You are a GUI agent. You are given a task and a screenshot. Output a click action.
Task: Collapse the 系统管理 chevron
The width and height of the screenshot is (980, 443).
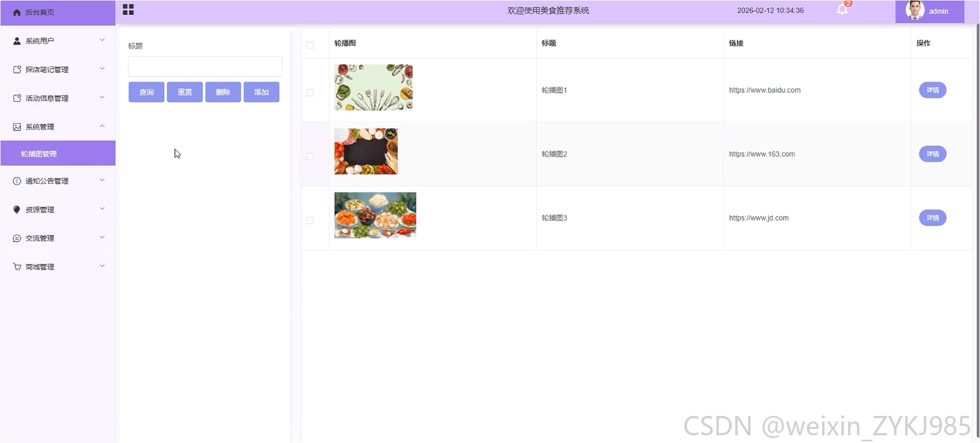coord(102,126)
